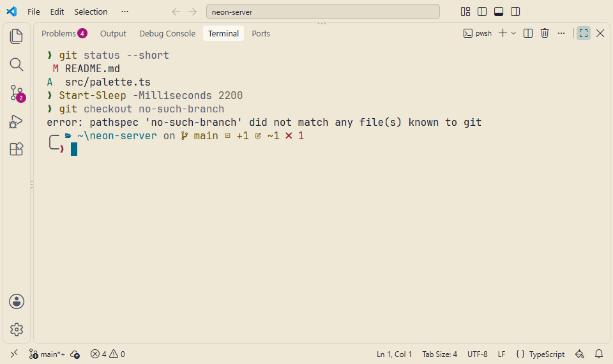
Task: Open Run and Debug view
Action: point(17,121)
